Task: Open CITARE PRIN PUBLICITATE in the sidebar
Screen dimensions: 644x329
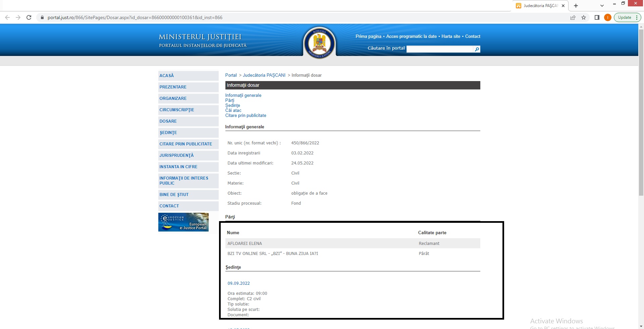Action: pyautogui.click(x=185, y=144)
